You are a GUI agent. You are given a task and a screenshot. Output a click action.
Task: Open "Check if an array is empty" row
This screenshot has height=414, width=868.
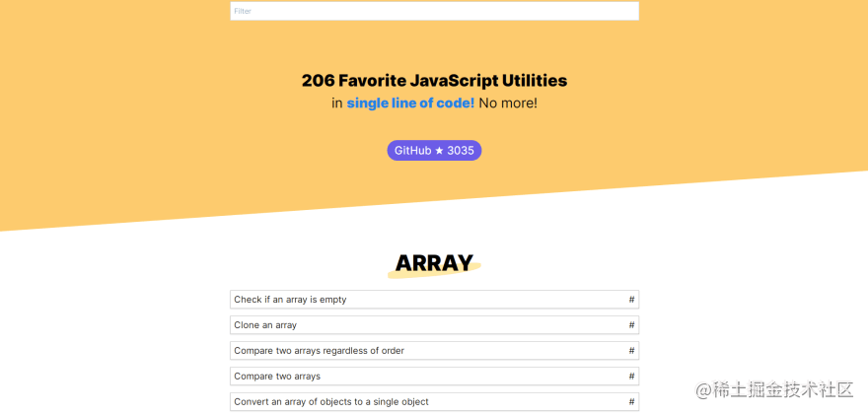tap(435, 300)
